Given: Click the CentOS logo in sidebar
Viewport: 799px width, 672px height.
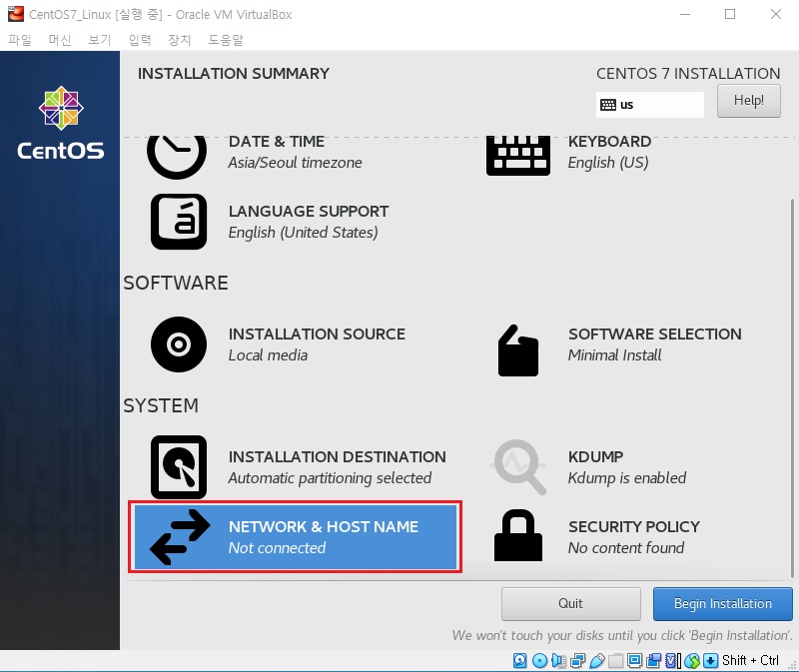Looking at the screenshot, I should pos(61,122).
